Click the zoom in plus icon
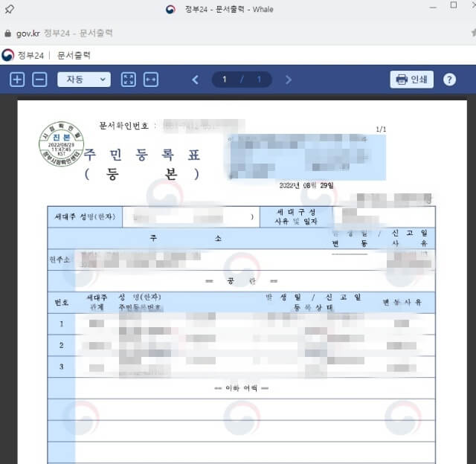Image resolution: width=476 pixels, height=464 pixels. (x=17, y=80)
